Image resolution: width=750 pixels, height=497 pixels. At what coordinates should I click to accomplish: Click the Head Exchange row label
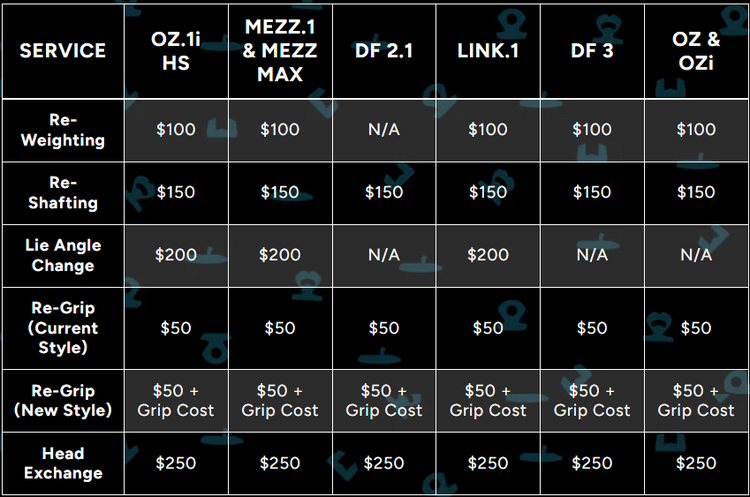[x=62, y=463]
